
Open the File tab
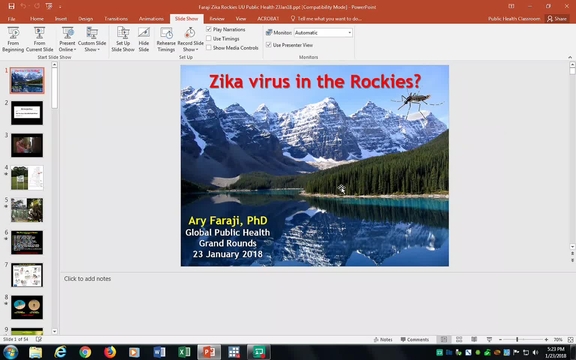[11, 19]
